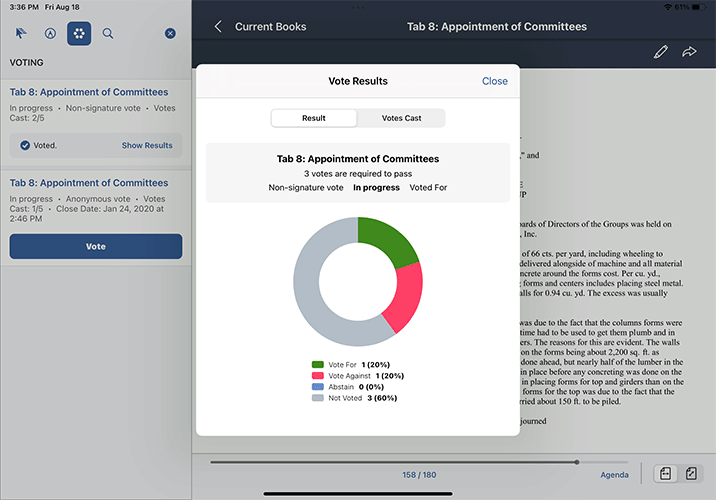Dismiss the side panel with X icon
The width and height of the screenshot is (716, 500).
pos(170,34)
